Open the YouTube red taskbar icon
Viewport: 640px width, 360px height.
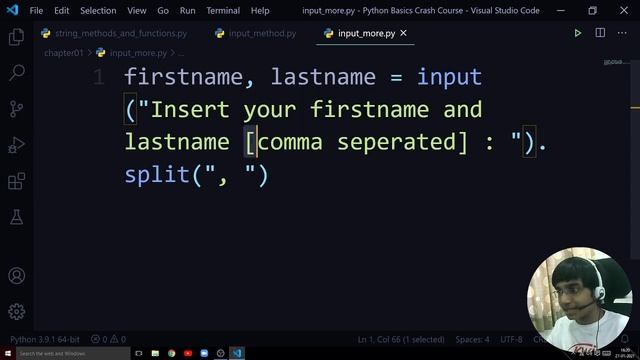188,353
